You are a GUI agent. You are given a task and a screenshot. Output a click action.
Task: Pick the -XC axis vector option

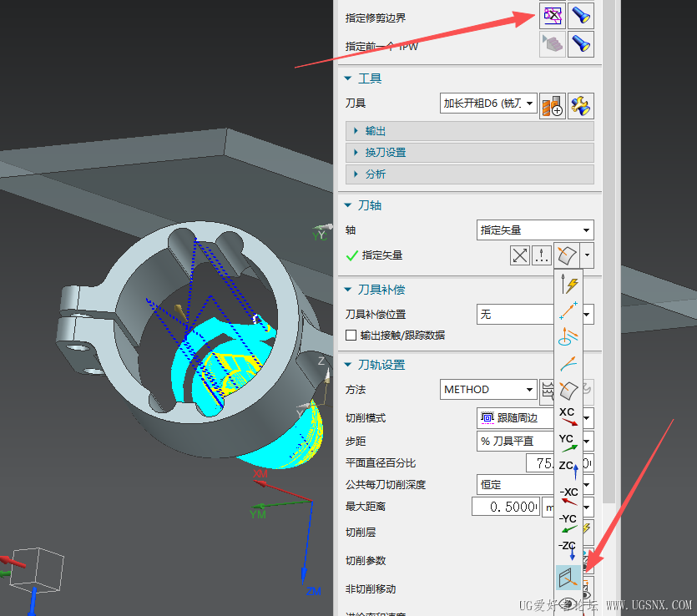[x=568, y=494]
